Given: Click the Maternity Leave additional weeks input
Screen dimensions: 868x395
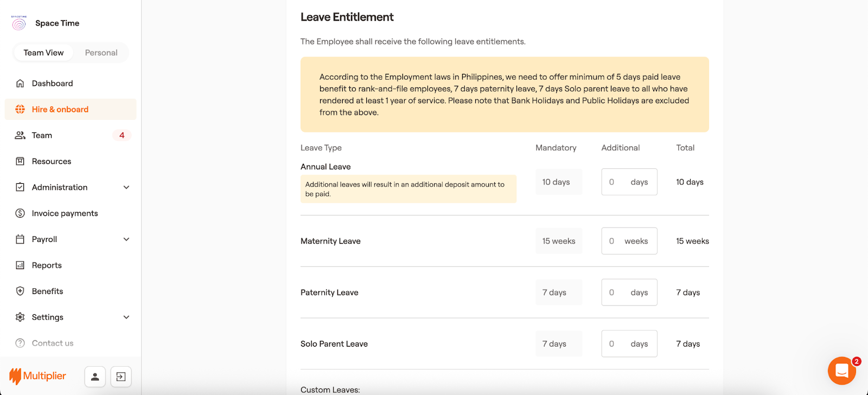Looking at the screenshot, I should [x=616, y=241].
